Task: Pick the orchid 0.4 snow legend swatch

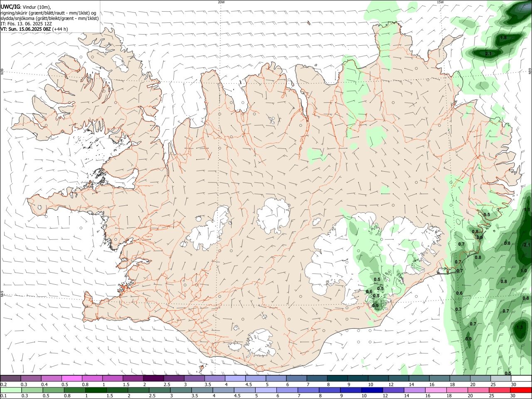Action: point(51,379)
